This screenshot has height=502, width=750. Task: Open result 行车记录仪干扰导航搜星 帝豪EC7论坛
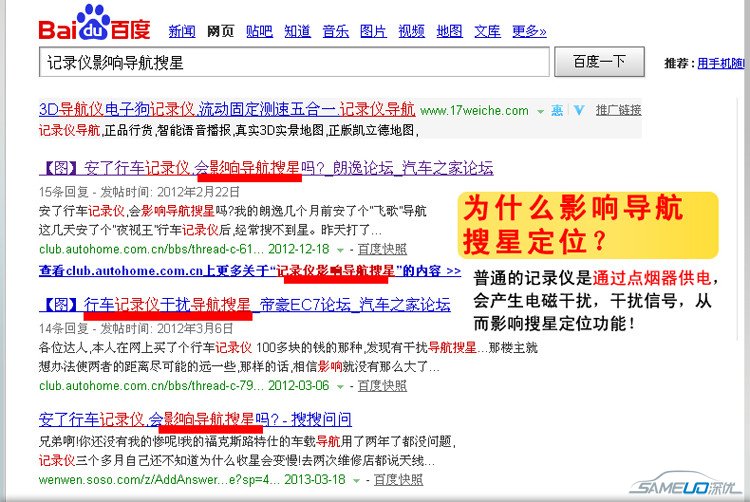[244, 305]
